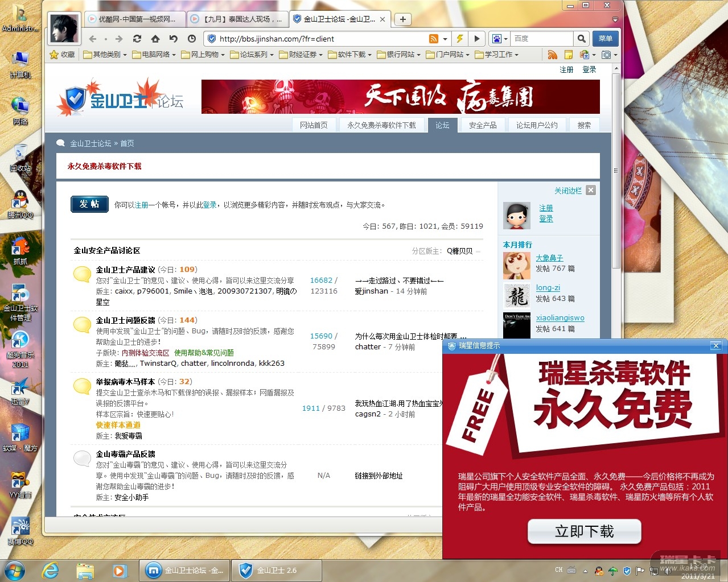Go to the browser home page icon
Screen dimensions: 728x582
(x=155, y=39)
